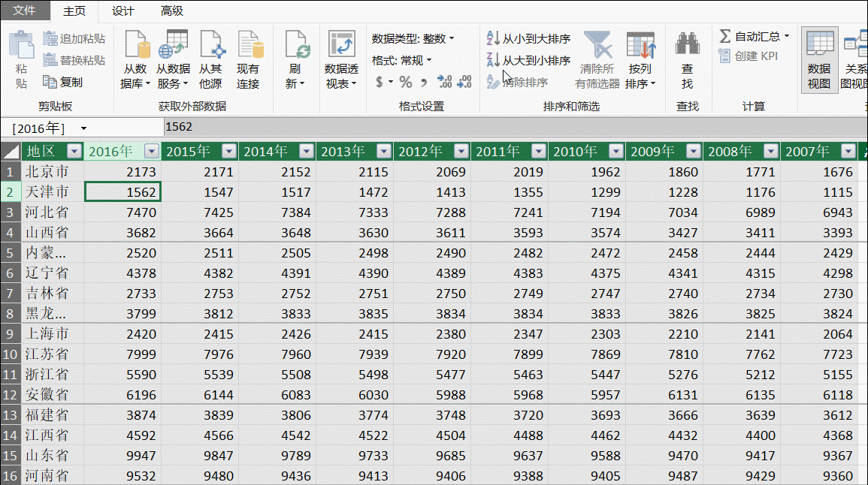Screen dimensions: 868x485
Task: Click the formula bar showing 1562
Action: tap(225, 128)
